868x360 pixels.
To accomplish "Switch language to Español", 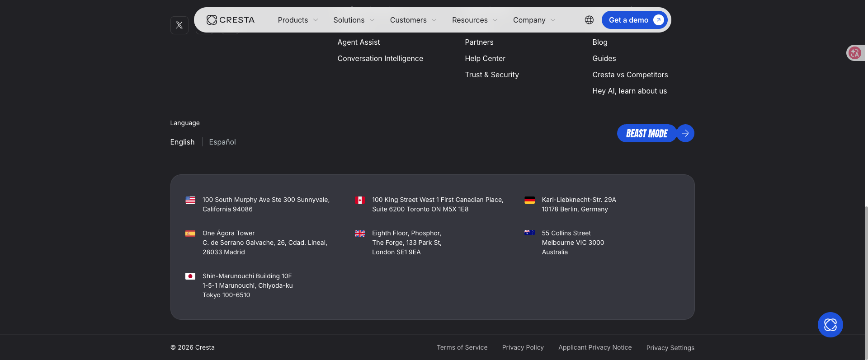I will pos(222,142).
